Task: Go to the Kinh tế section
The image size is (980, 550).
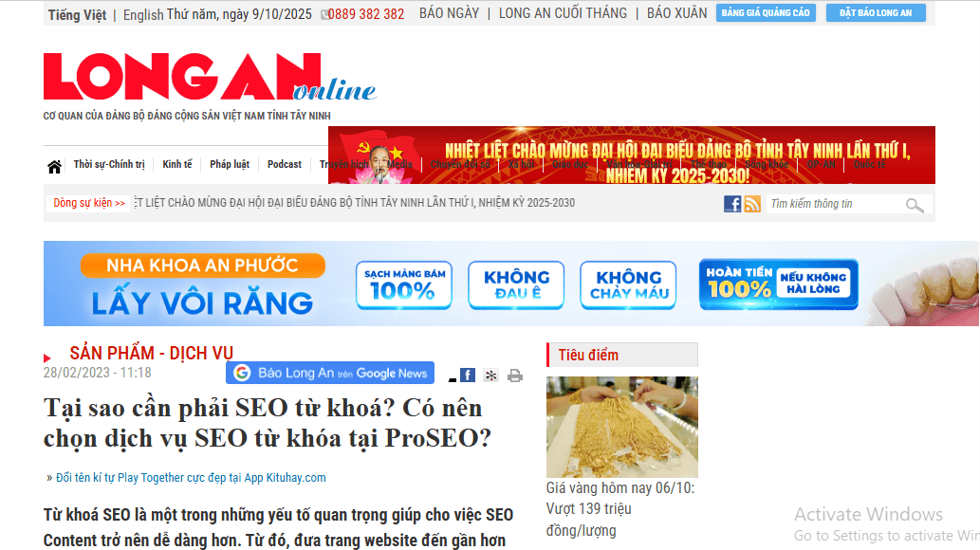Action: [x=177, y=164]
